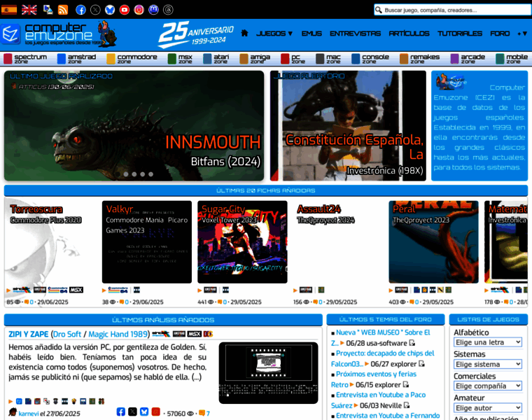Open random game Constitución Española banner

[348, 125]
